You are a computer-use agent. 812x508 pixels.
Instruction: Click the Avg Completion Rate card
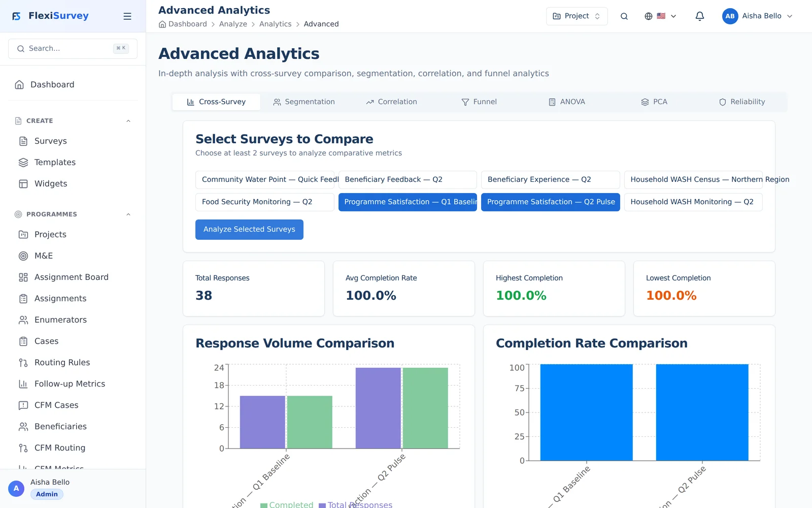click(x=404, y=289)
